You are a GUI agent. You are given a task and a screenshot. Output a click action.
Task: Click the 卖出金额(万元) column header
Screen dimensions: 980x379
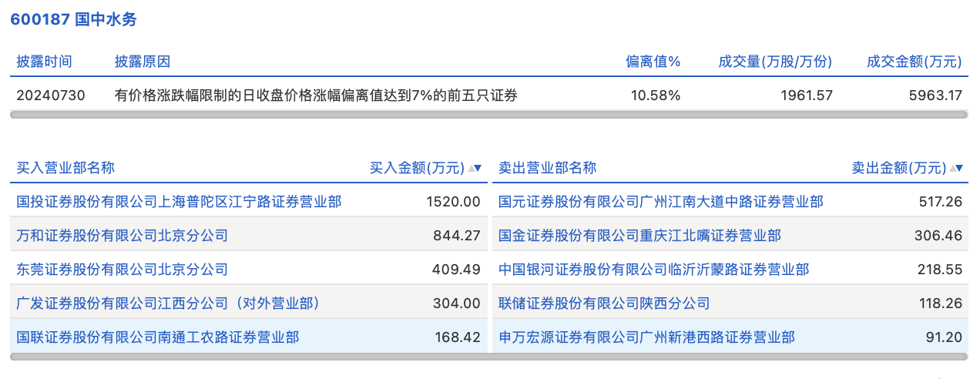tap(898, 168)
